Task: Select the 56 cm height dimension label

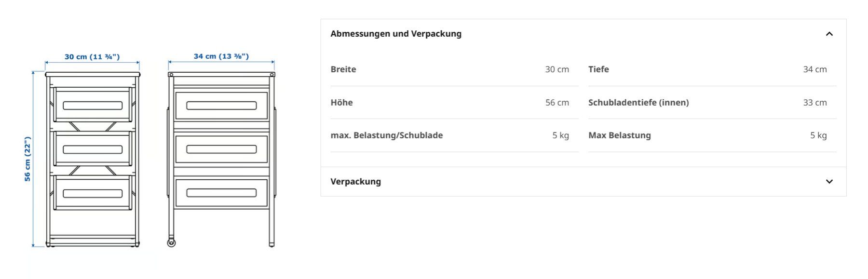Action: click(x=27, y=159)
